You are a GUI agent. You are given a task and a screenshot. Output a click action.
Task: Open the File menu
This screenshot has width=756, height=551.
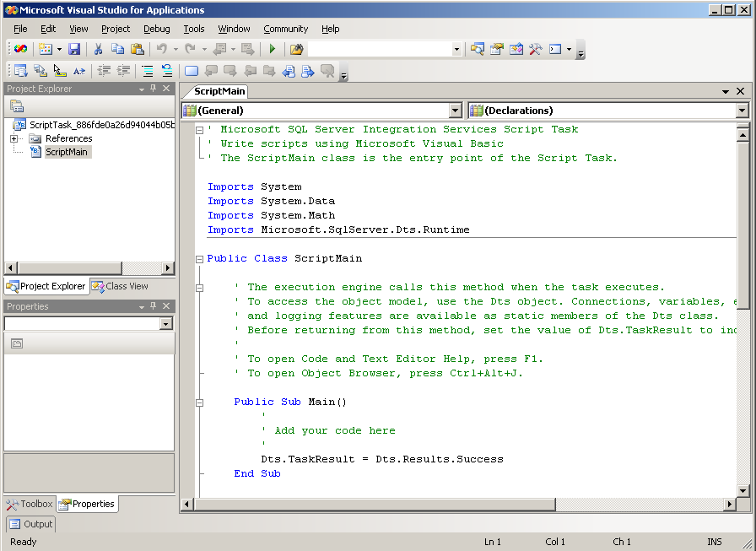click(20, 29)
